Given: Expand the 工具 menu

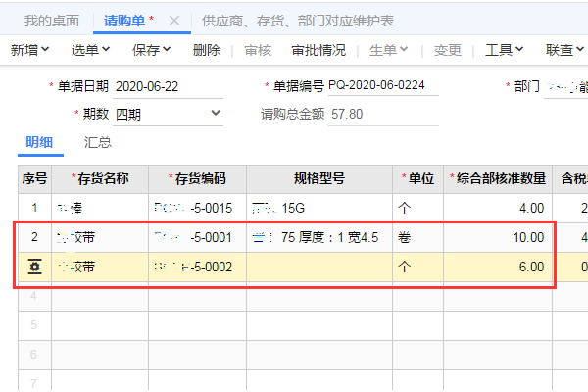Looking at the screenshot, I should (505, 50).
